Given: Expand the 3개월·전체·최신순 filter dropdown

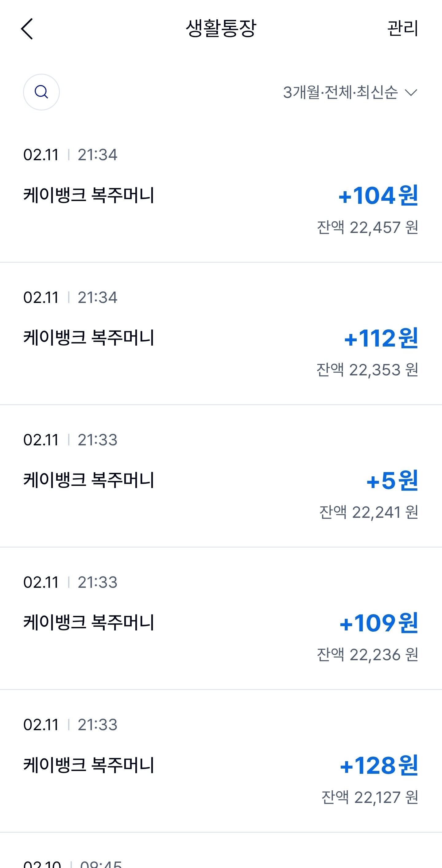Looking at the screenshot, I should (x=350, y=92).
